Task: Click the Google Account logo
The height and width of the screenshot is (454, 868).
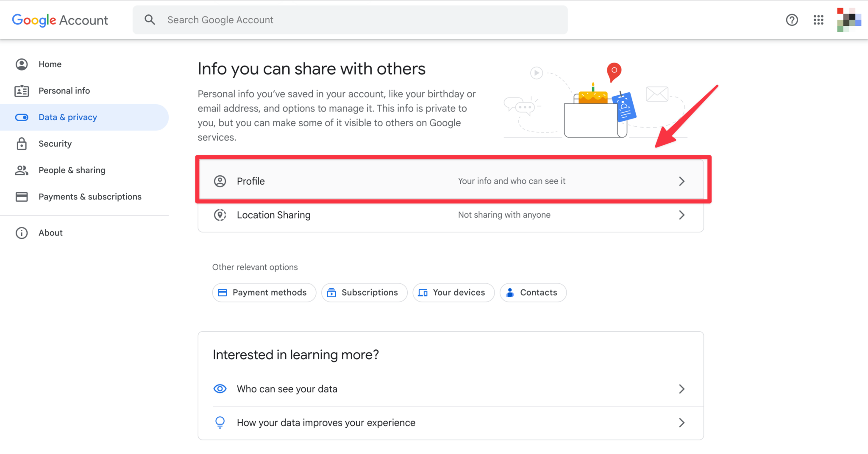Action: [x=60, y=20]
